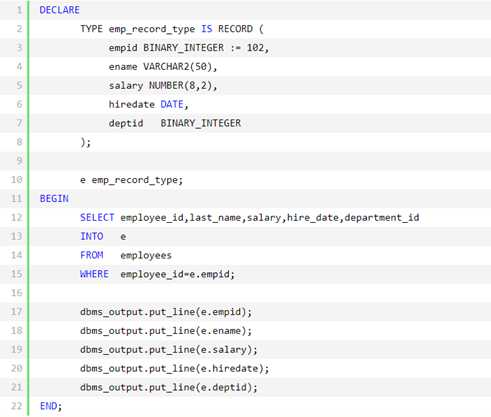Click the INTO keyword

92,236
